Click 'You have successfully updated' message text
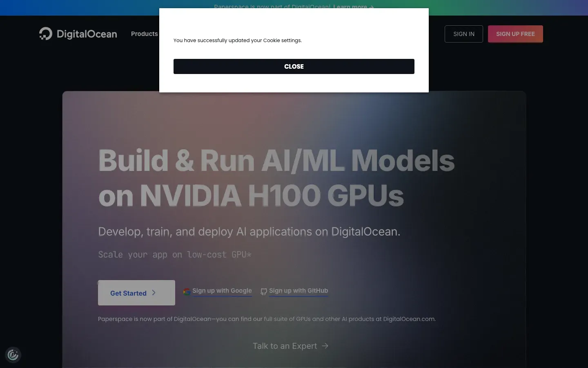 pos(238,40)
